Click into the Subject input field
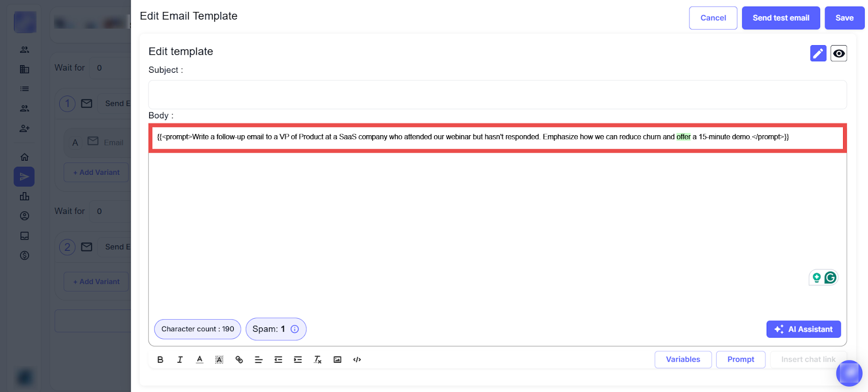868x392 pixels. [x=497, y=94]
